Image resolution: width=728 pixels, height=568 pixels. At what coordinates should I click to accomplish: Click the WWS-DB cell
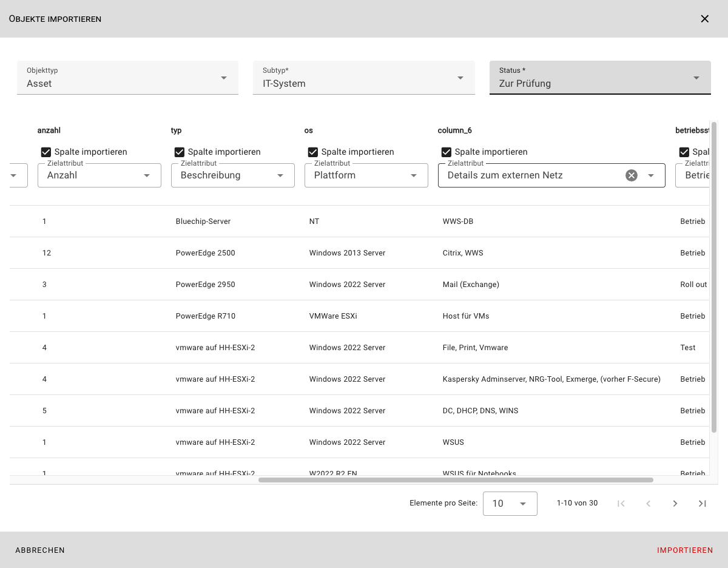(458, 221)
